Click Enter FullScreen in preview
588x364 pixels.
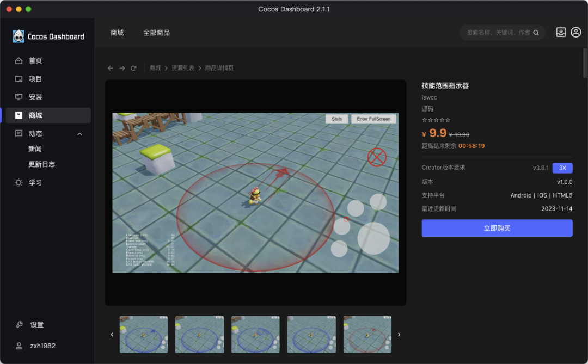coord(373,119)
